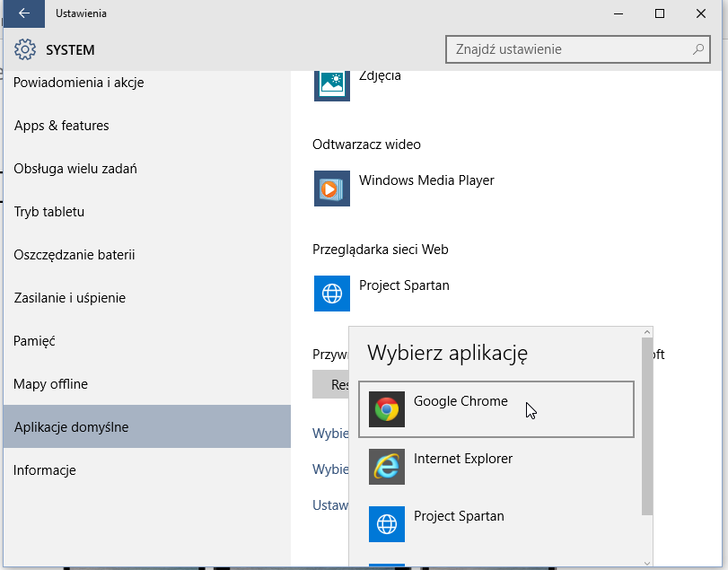Open Zasilanie i uśpienie settings
Image resolution: width=728 pixels, height=570 pixels.
pos(146,297)
